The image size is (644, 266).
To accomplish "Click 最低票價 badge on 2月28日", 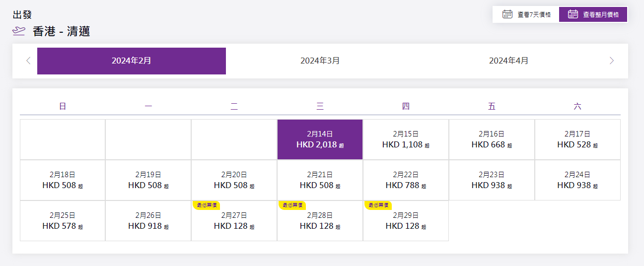I will click(291, 205).
